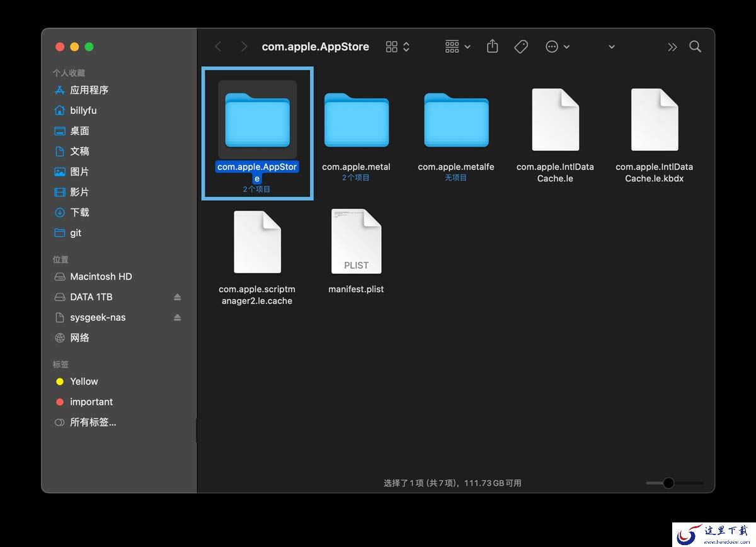Open the icon view switcher
This screenshot has height=547, width=756.
pyautogui.click(x=398, y=47)
